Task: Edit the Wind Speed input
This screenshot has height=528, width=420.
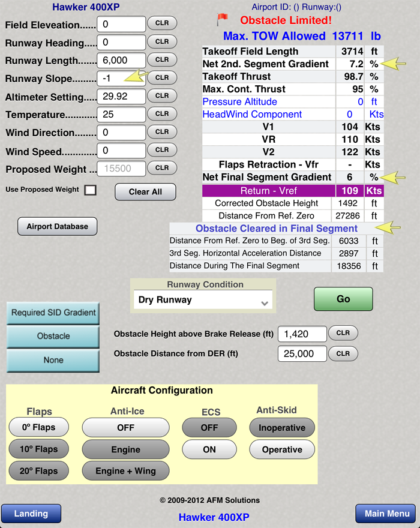Action: point(121,151)
